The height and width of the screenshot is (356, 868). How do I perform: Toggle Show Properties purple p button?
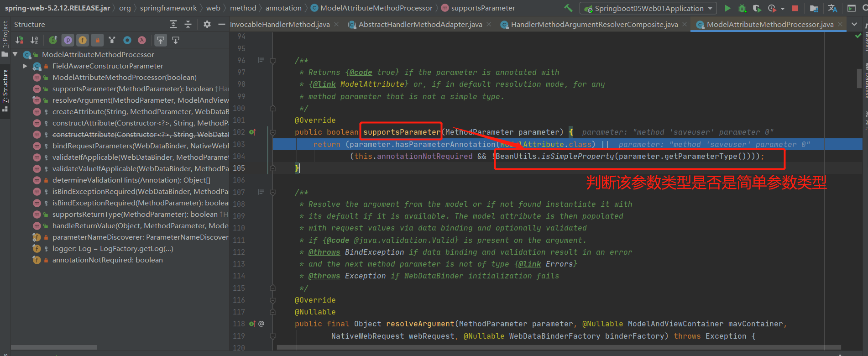click(x=68, y=40)
